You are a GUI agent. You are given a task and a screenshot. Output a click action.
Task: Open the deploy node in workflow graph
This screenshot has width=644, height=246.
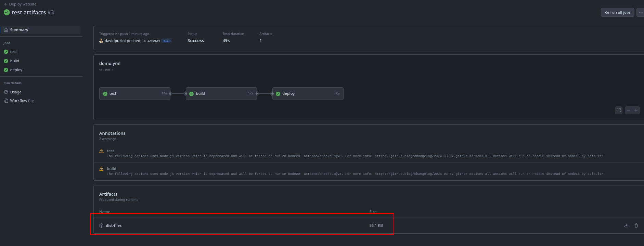tap(308, 93)
